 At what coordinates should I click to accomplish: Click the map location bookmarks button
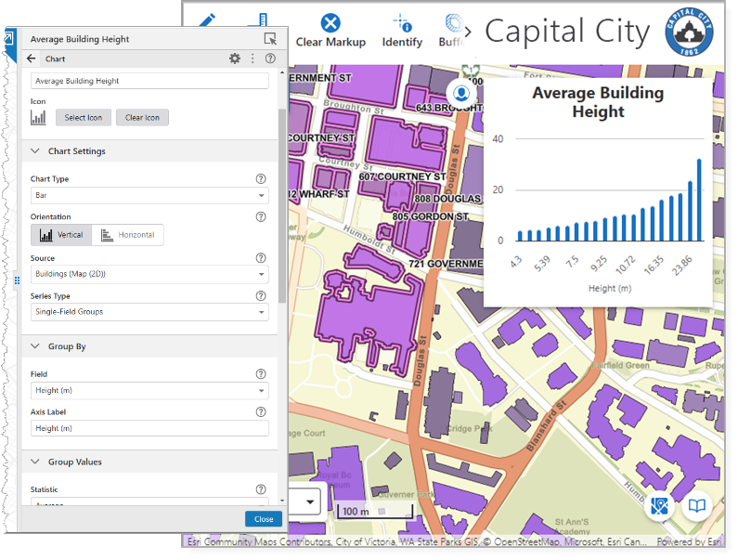[659, 506]
